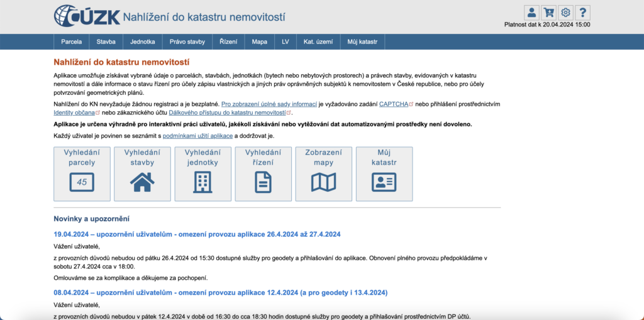Open Jednotka in the navigation bar
The image size is (644, 320).
tap(143, 41)
